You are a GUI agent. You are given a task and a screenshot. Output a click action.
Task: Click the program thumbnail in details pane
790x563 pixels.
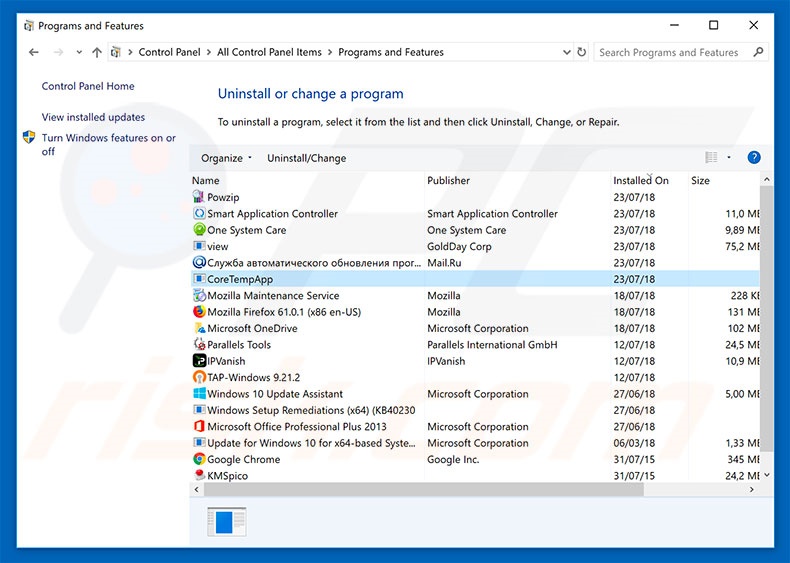pos(227,522)
